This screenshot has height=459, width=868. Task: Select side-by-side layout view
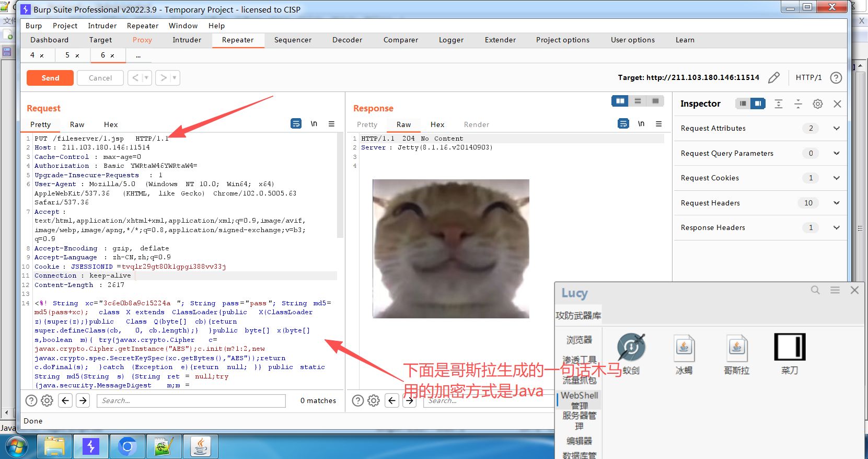tap(620, 101)
